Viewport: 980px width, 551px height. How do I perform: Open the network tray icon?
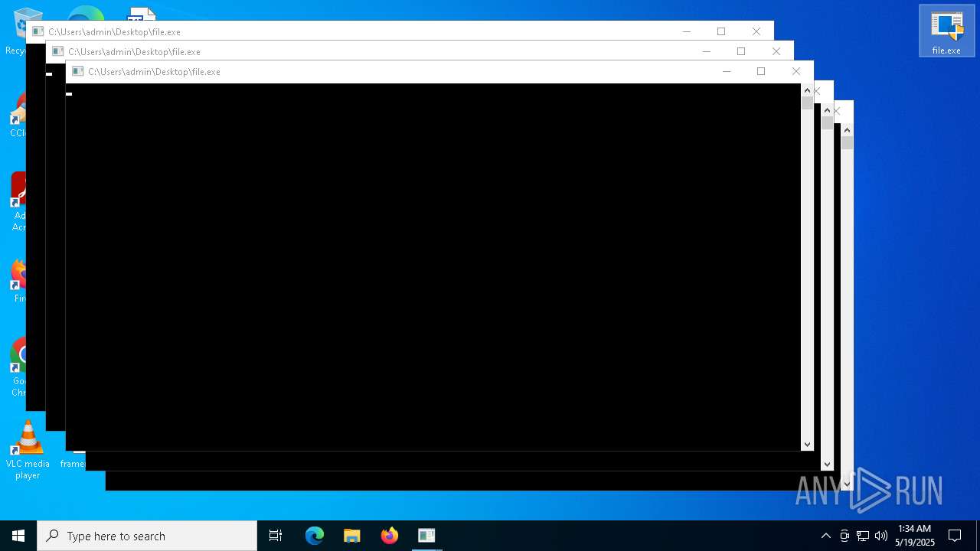coord(863,536)
